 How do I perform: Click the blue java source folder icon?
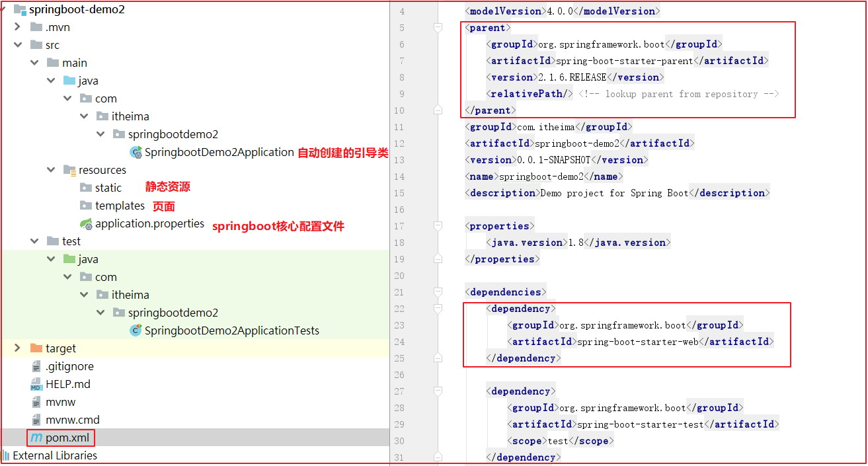point(69,81)
